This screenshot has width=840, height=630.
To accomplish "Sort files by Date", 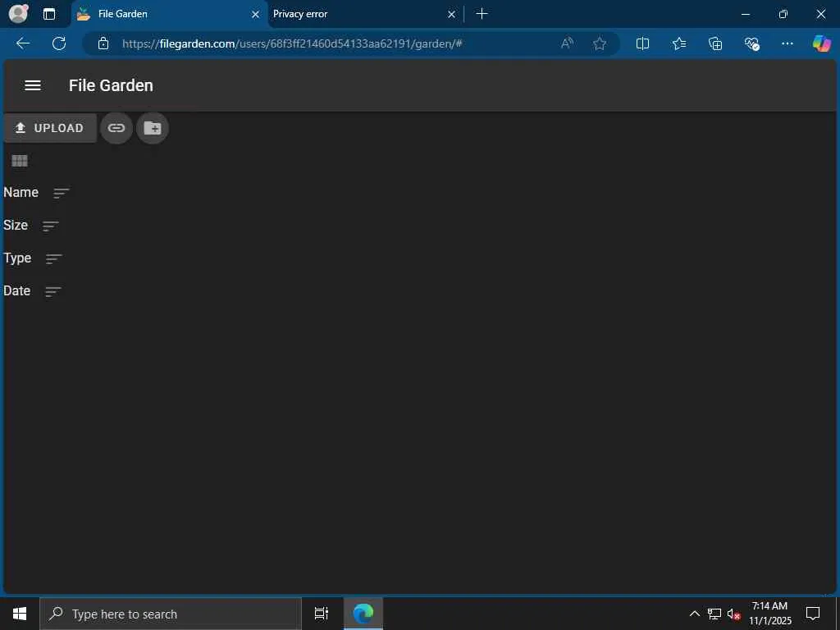I will [x=16, y=291].
